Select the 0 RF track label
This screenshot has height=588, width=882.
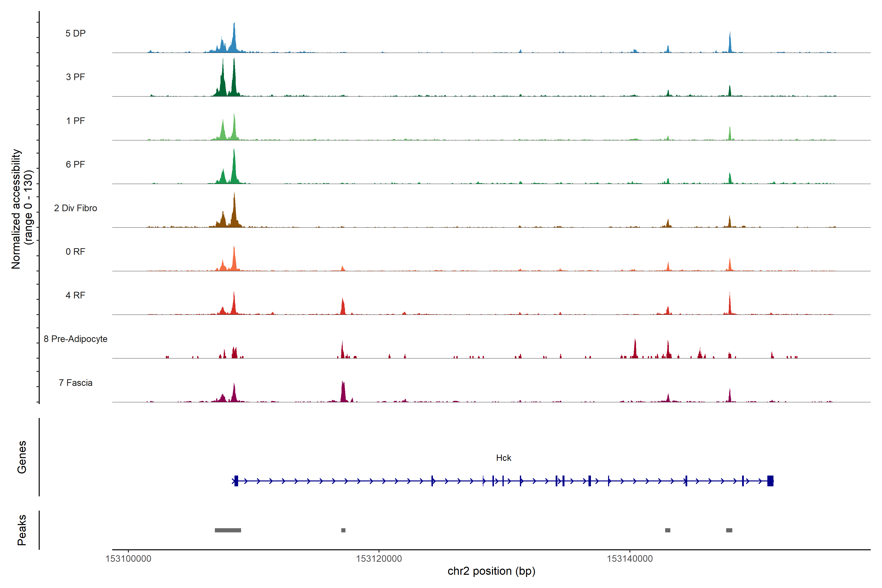(75, 252)
